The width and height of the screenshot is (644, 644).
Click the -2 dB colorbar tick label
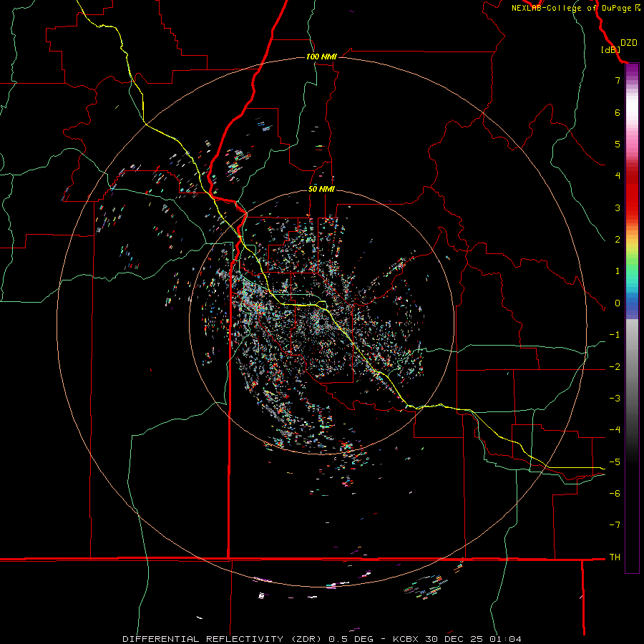click(615, 367)
